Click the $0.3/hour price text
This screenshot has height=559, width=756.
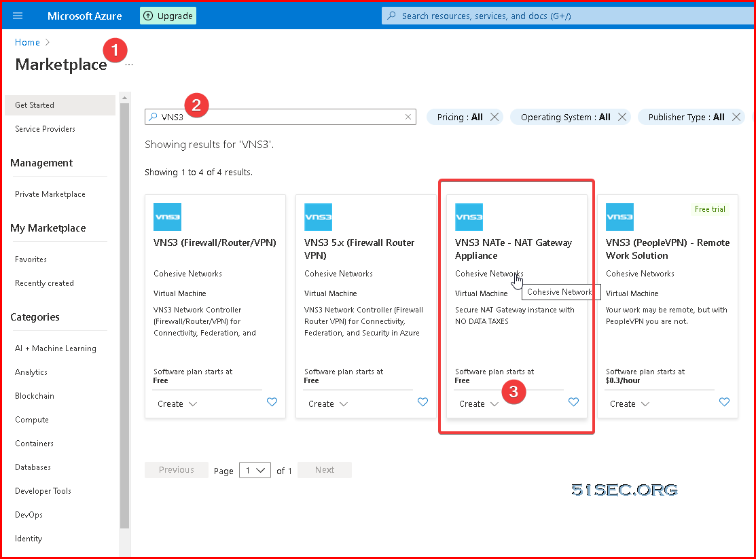pyautogui.click(x=623, y=380)
